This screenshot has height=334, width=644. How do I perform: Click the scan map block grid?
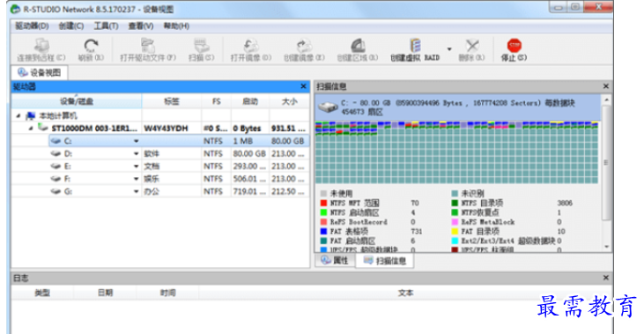(x=456, y=152)
